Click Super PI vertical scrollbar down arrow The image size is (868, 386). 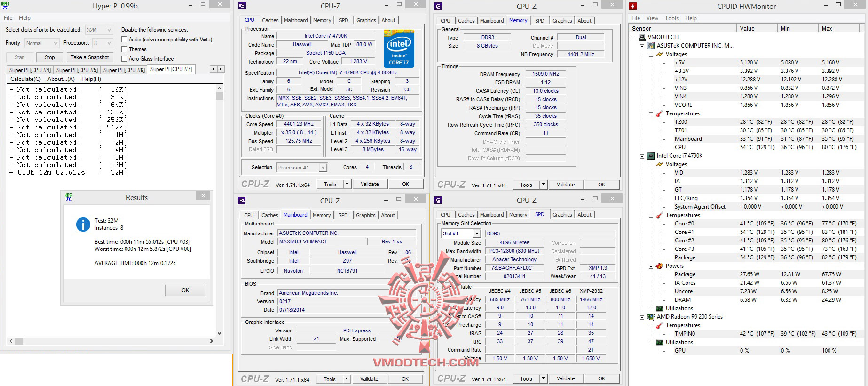click(219, 333)
